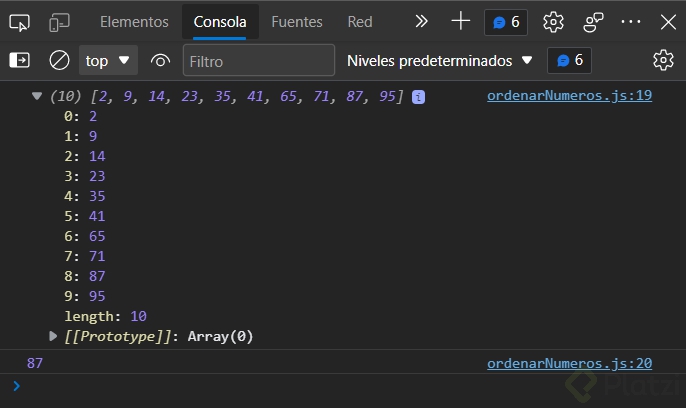This screenshot has width=686, height=408.
Task: Select the array row '1: 9'
Action: 80,136
